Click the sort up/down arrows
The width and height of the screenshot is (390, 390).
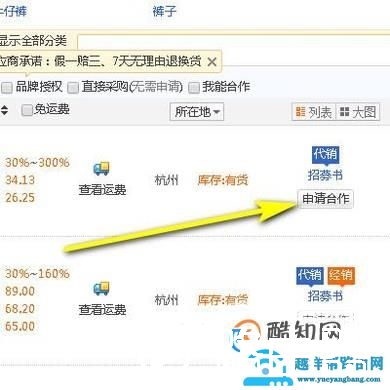click(4, 110)
